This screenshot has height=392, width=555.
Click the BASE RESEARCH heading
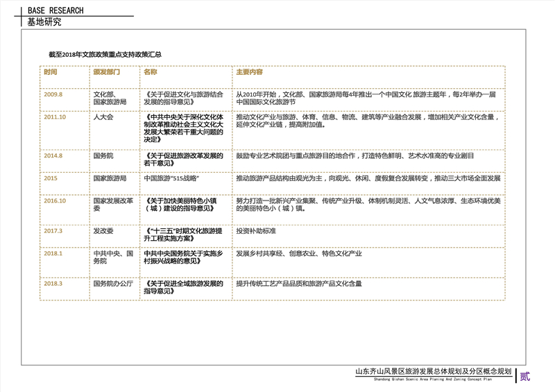coord(55,10)
